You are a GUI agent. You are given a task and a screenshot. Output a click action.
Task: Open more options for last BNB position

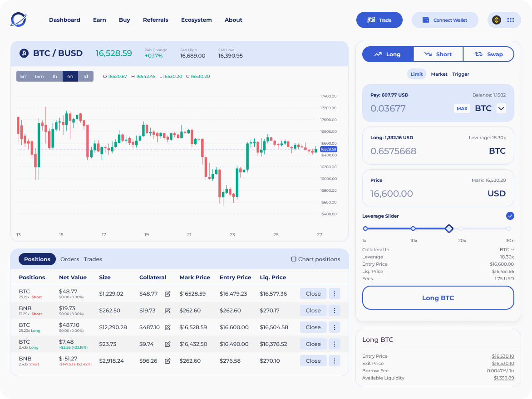point(334,361)
